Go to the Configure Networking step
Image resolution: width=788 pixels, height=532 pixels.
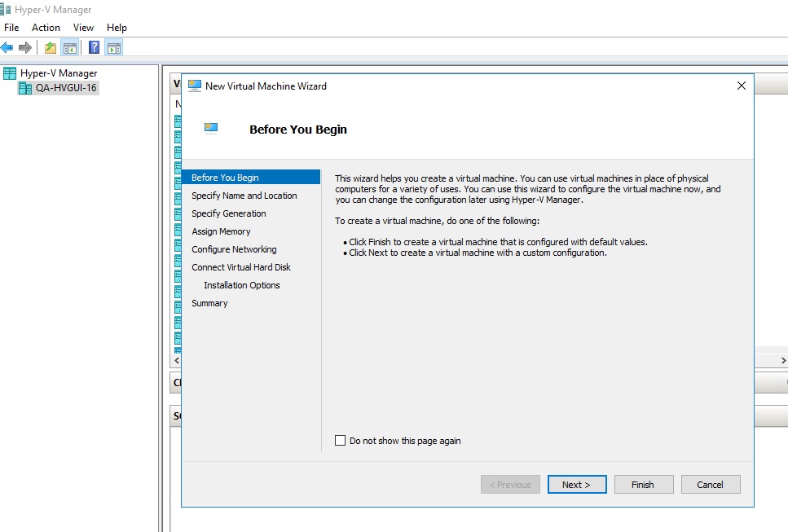(234, 249)
